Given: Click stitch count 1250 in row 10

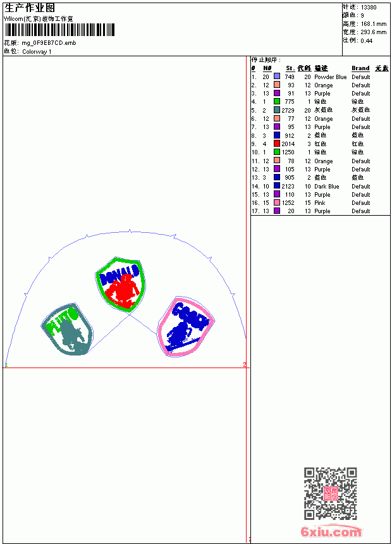Looking at the screenshot, I should pos(288,152).
